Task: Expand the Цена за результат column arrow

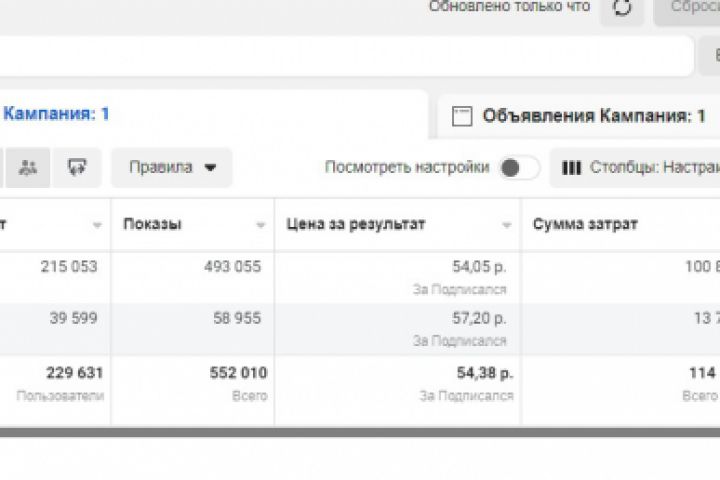Action: click(x=507, y=225)
